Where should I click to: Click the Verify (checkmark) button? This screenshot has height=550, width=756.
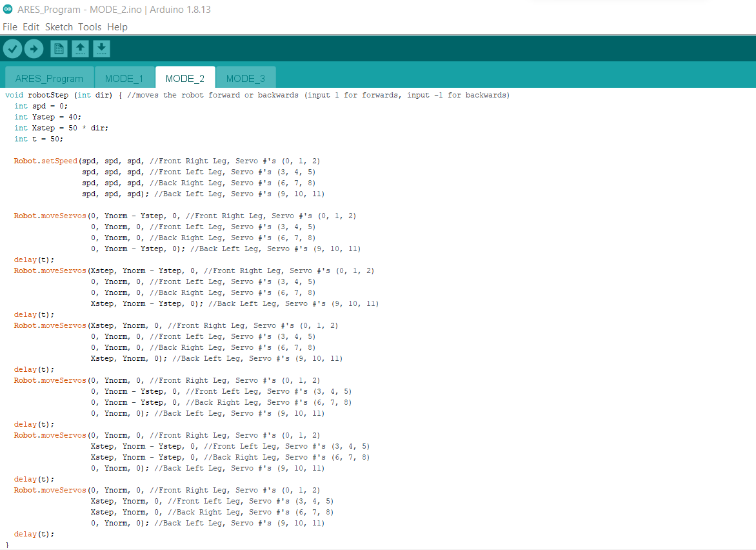(12, 48)
